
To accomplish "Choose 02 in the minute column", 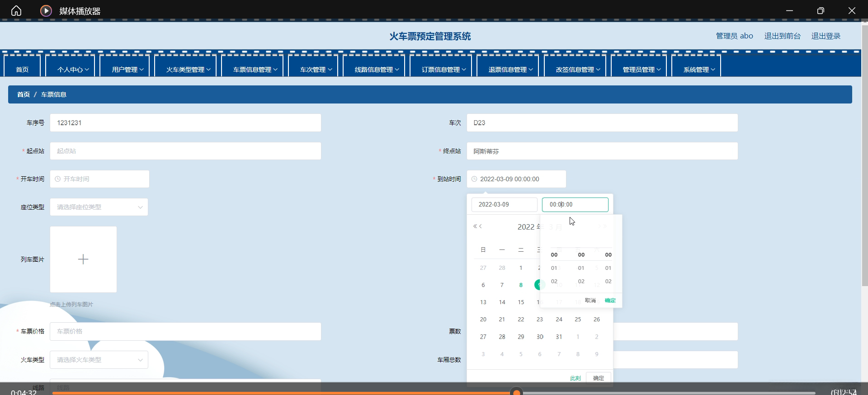I will pos(581,281).
